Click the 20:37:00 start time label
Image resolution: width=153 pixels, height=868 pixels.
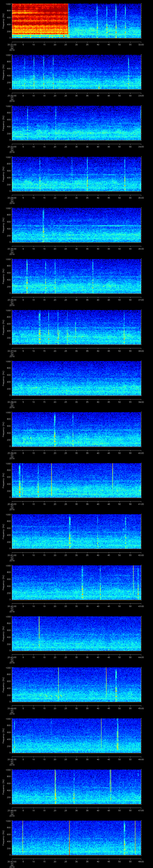click(12, 351)
